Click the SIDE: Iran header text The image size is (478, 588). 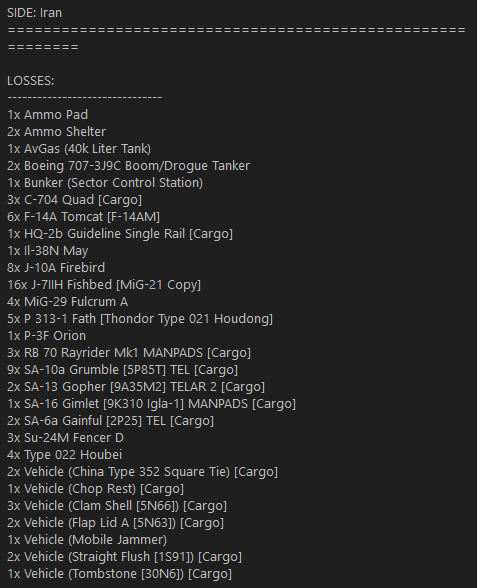[x=34, y=13]
